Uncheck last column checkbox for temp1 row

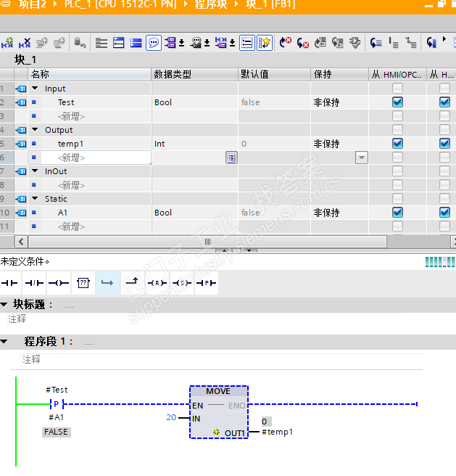tap(444, 144)
